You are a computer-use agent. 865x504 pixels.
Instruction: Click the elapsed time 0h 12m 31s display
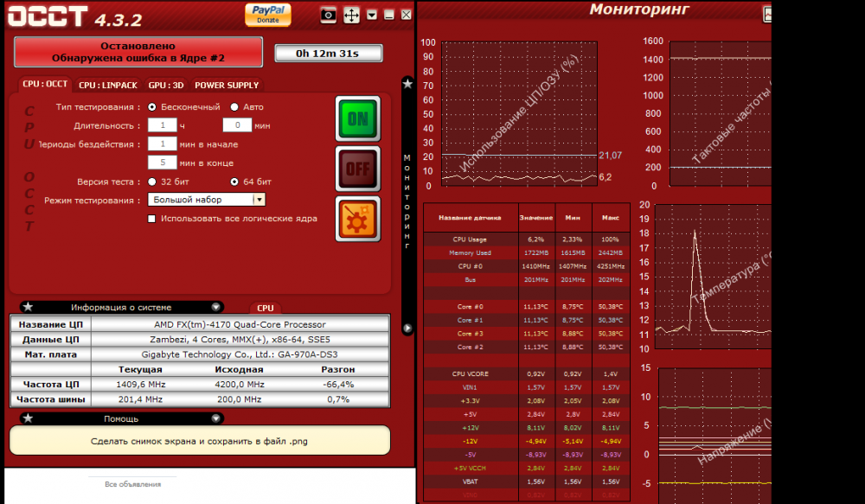pyautogui.click(x=328, y=54)
